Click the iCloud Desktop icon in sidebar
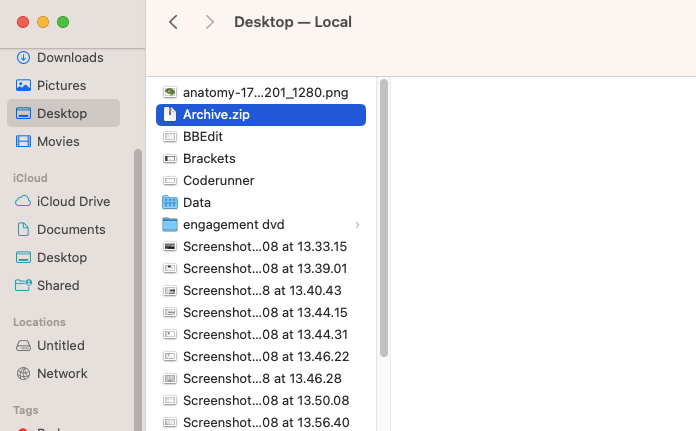 [23, 257]
